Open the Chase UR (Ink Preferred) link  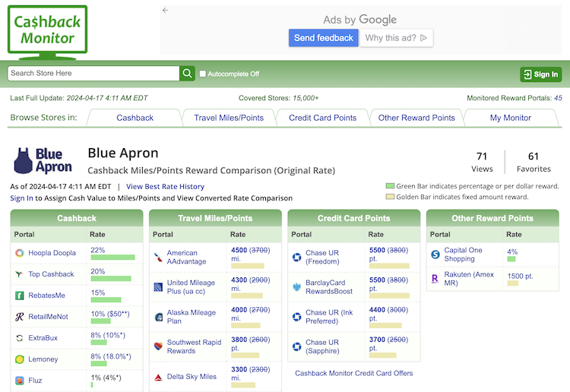pyautogui.click(x=329, y=317)
